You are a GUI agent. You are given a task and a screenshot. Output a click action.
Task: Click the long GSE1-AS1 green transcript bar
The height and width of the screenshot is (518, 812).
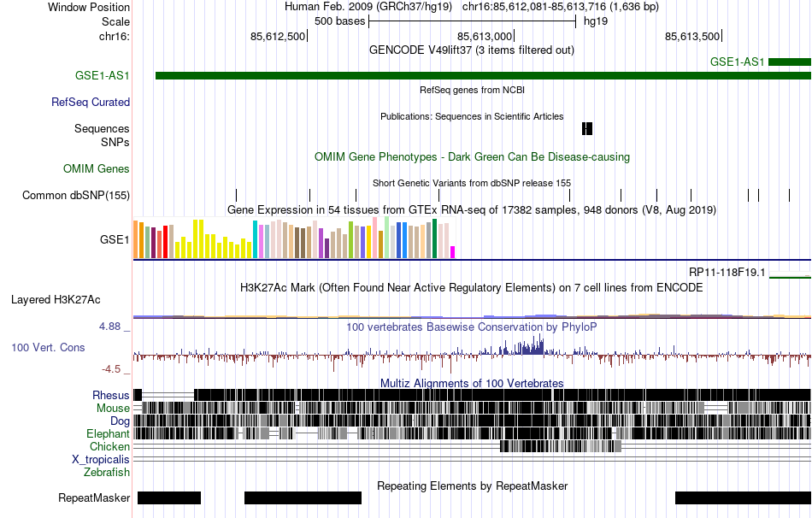(483, 75)
